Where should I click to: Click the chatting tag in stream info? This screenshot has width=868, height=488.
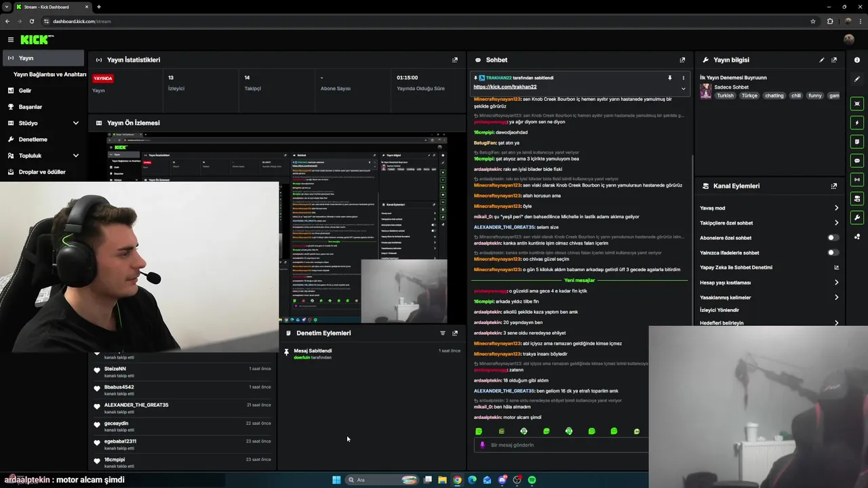click(x=774, y=96)
